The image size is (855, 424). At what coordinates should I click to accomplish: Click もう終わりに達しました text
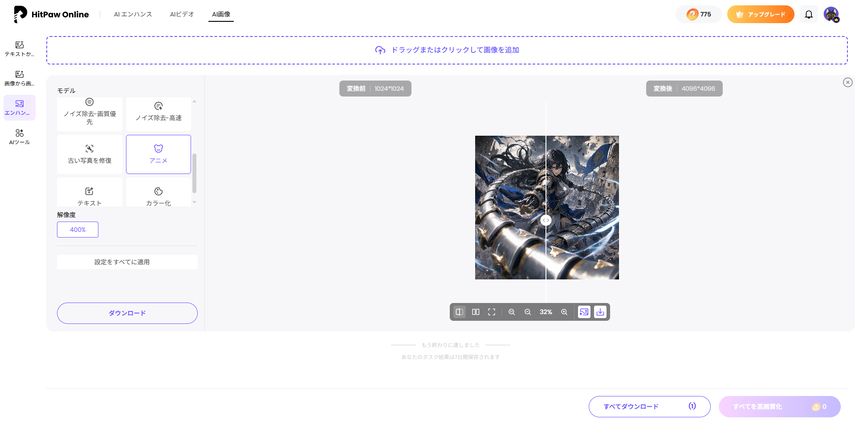coord(450,345)
